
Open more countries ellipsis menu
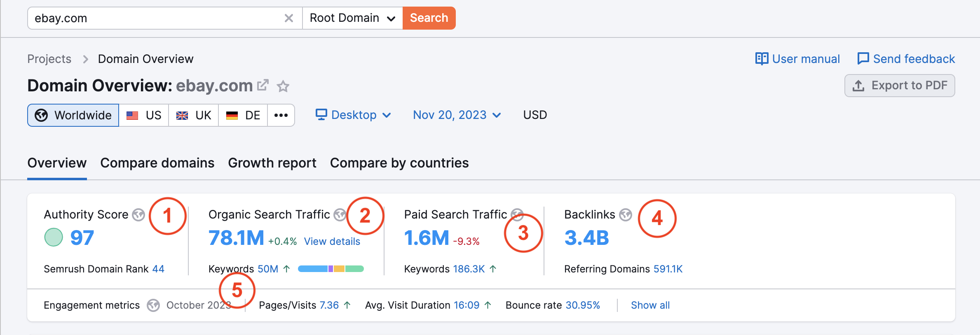coord(281,115)
